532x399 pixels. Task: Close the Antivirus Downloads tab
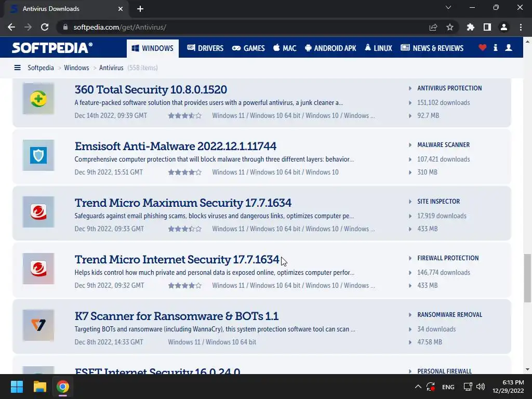click(121, 9)
